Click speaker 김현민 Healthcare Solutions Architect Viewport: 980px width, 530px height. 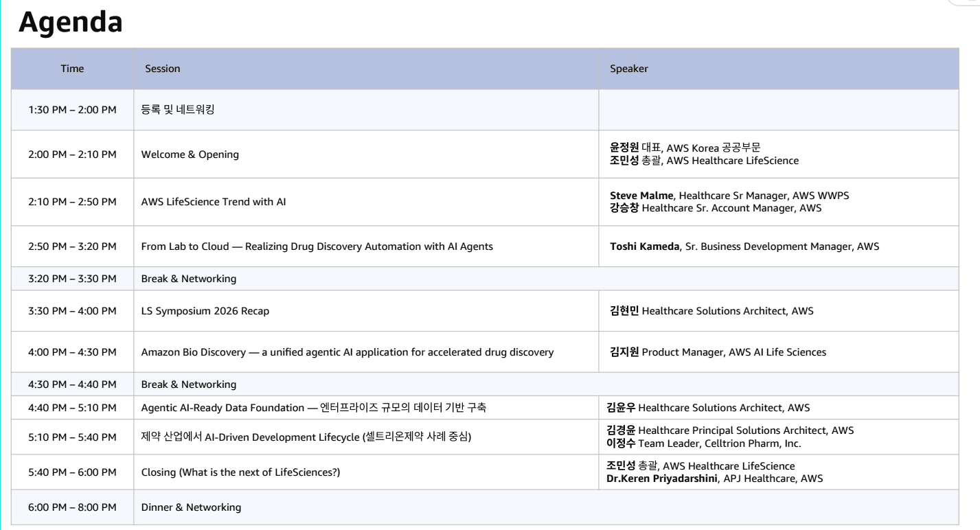tap(711, 311)
